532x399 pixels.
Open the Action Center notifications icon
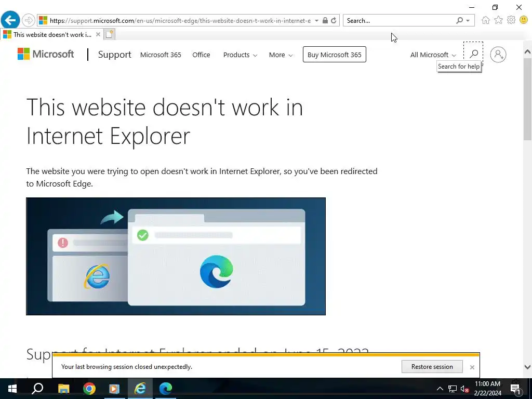[516, 389]
